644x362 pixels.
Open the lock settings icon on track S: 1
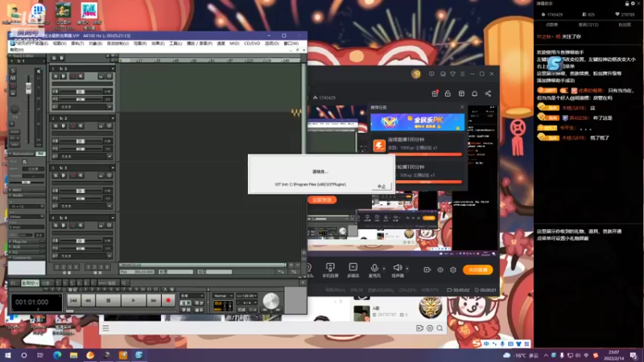101,76
